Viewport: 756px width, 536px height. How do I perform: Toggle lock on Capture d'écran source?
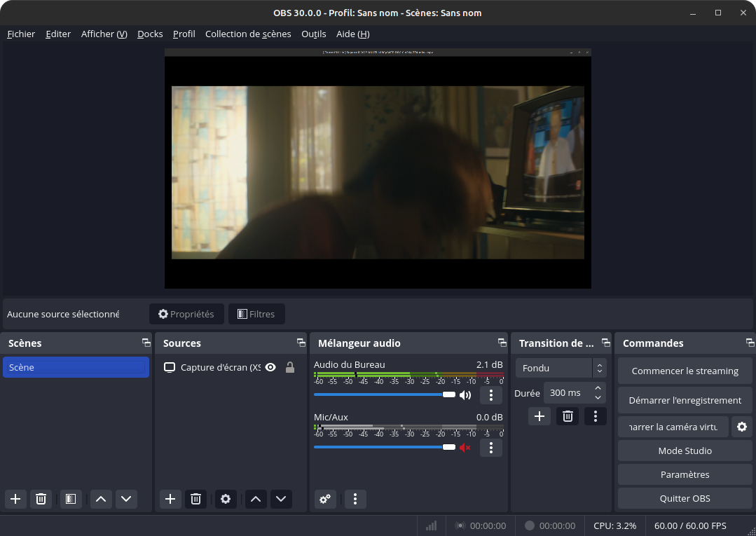coord(289,367)
